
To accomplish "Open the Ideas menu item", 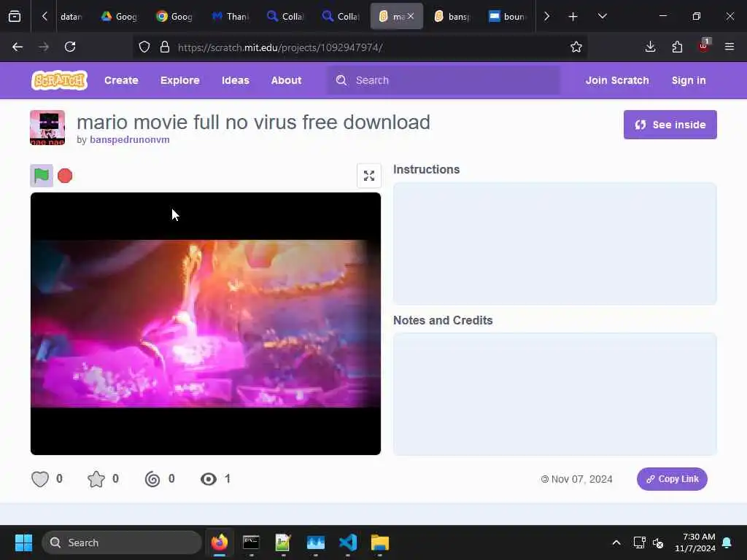I will click(x=236, y=80).
